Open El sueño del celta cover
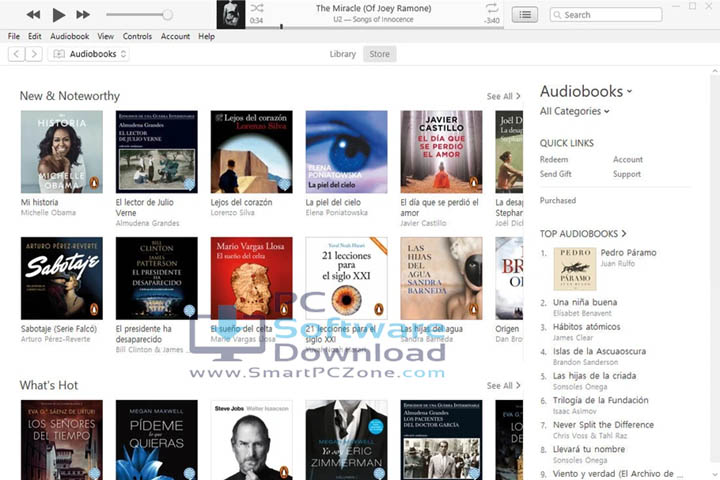 (x=252, y=278)
